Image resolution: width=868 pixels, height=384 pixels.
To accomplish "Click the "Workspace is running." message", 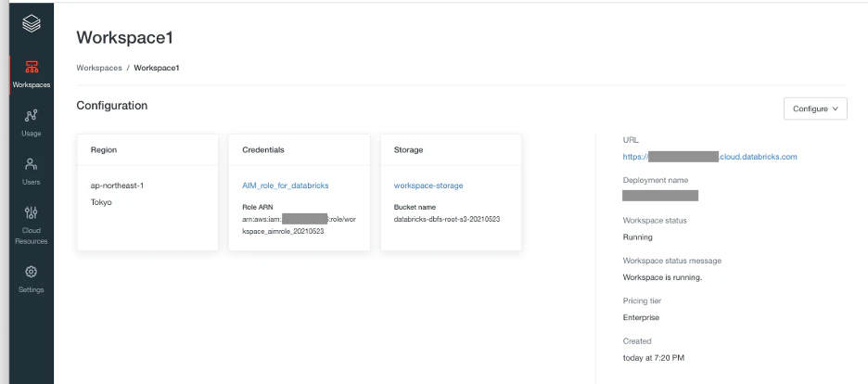I will [x=663, y=277].
